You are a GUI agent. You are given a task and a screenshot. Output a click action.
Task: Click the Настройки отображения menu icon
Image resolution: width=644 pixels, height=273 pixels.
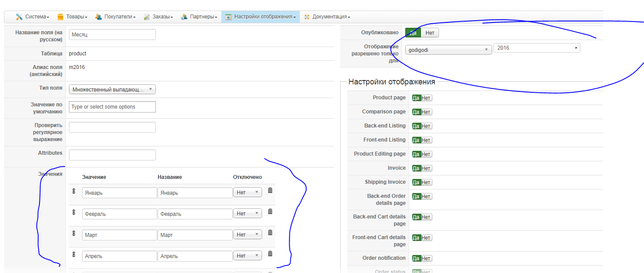tap(228, 17)
